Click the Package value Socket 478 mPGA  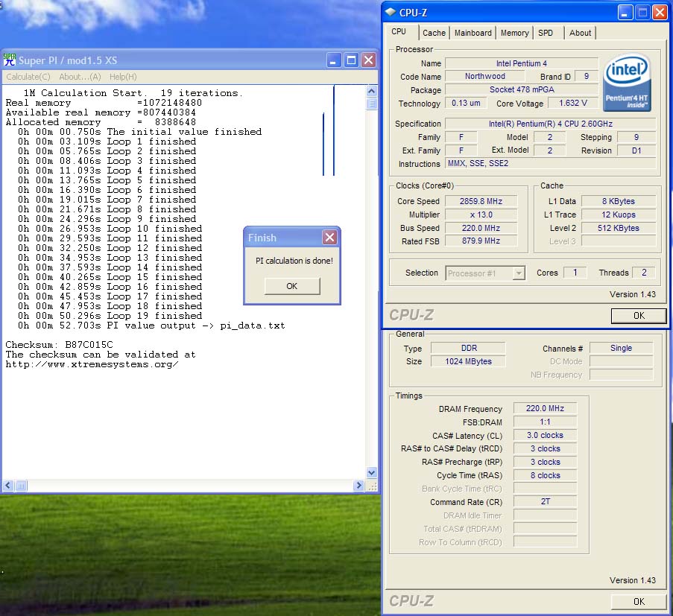[x=522, y=89]
